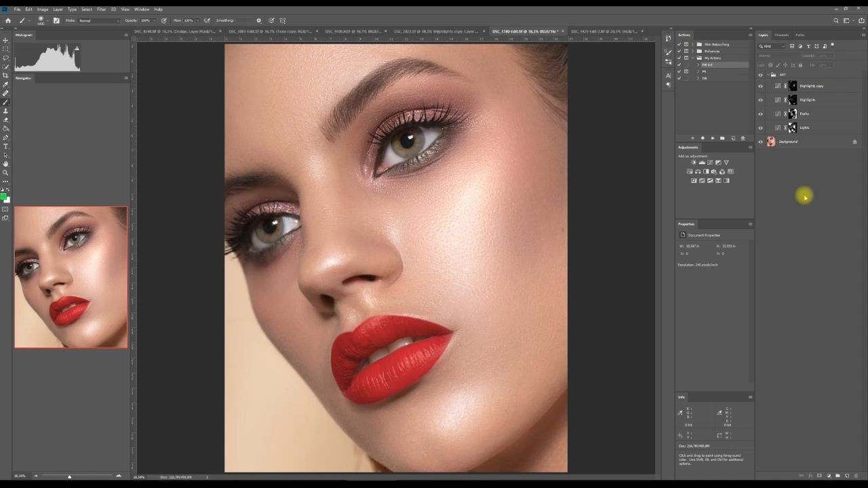Click the Navigator preview thumbnail

point(71,277)
